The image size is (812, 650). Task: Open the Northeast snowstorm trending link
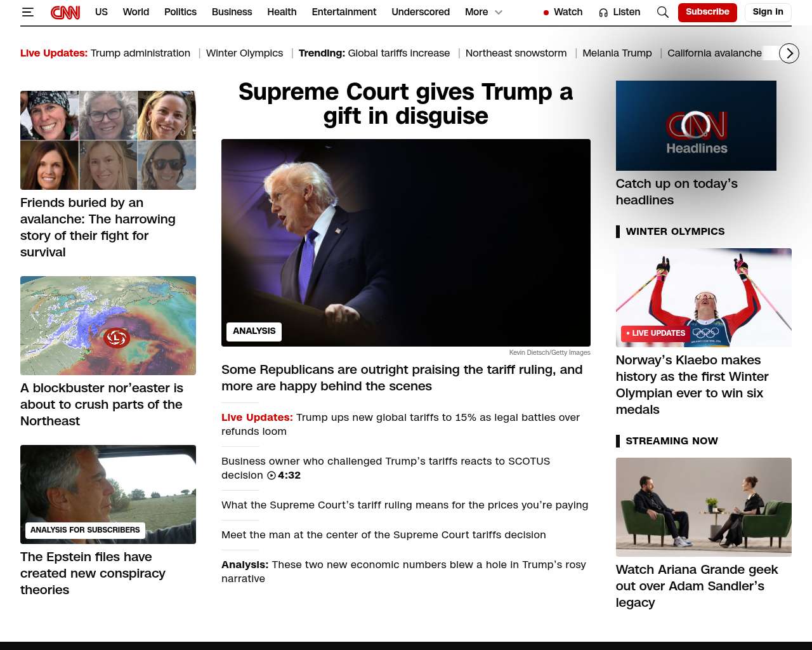(x=516, y=53)
